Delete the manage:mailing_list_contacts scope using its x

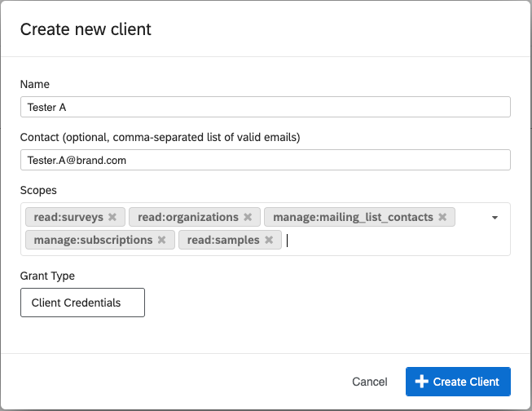[442, 217]
